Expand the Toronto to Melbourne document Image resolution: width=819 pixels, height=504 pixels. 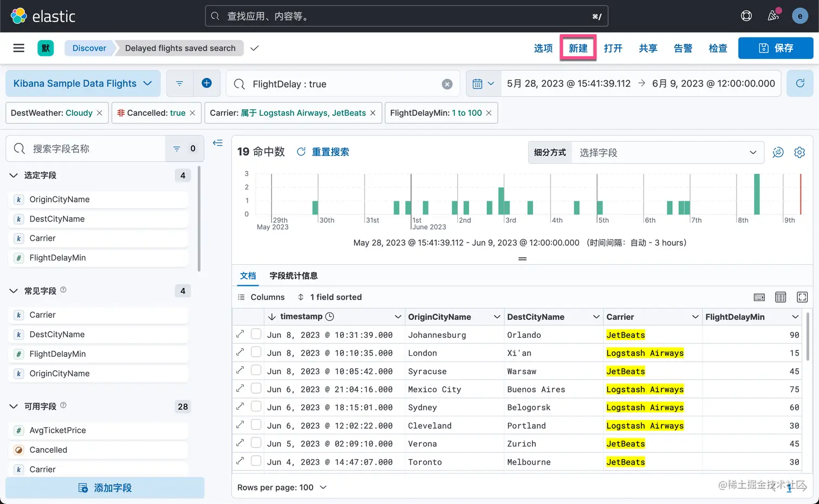240,461
